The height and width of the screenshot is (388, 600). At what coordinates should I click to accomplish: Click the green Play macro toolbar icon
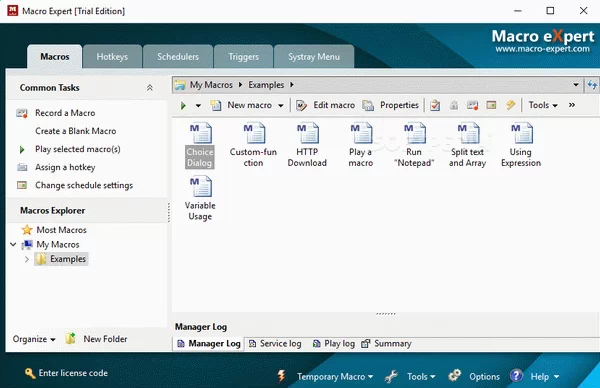click(x=183, y=105)
